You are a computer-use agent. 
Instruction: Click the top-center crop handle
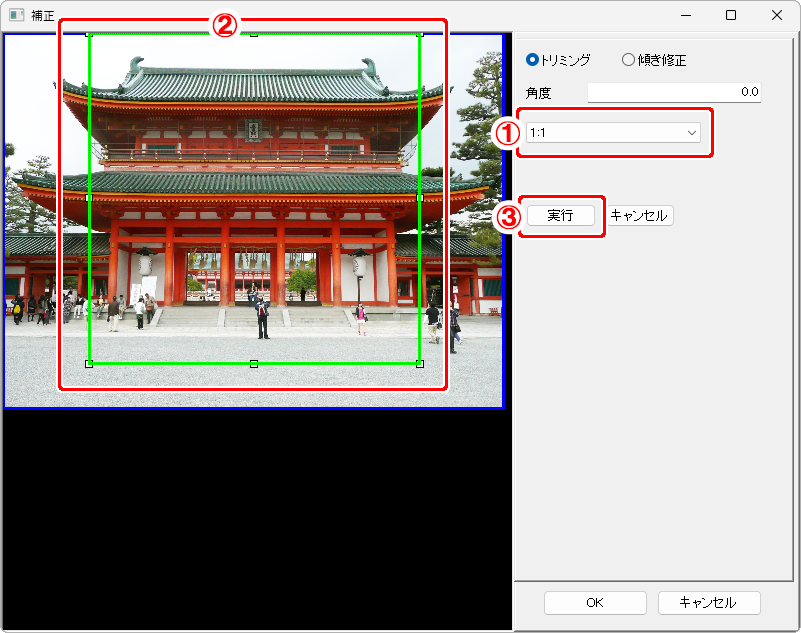(254, 34)
